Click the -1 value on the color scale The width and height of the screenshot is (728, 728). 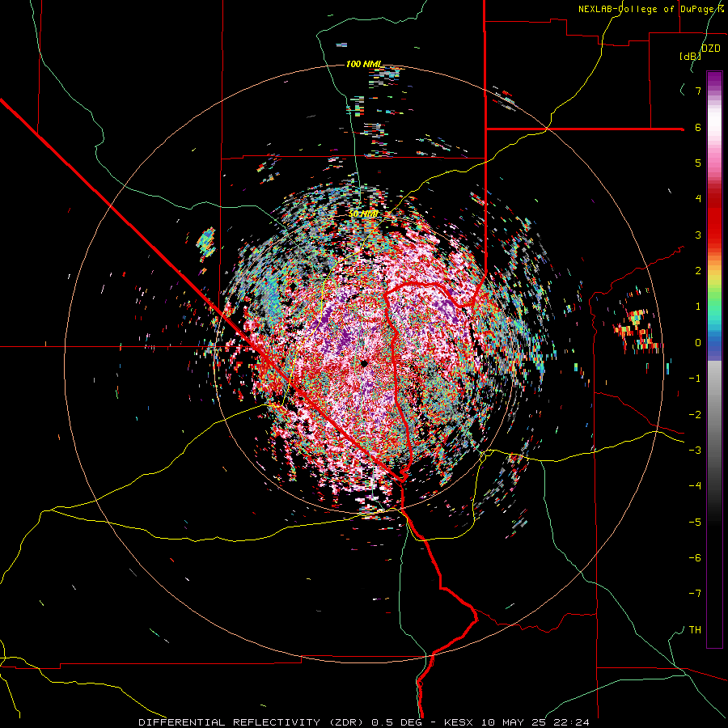pyautogui.click(x=695, y=379)
